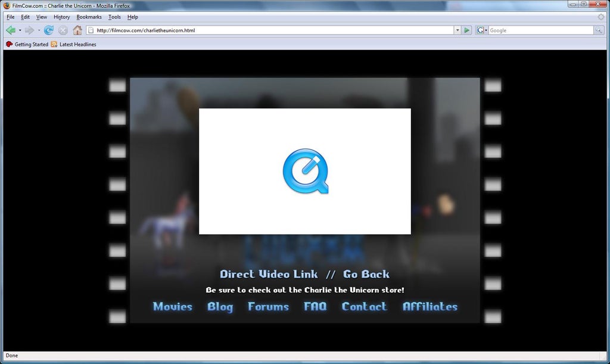Click the activity throbber icon
Image resolution: width=610 pixels, height=364 pixels.
pyautogui.click(x=601, y=17)
